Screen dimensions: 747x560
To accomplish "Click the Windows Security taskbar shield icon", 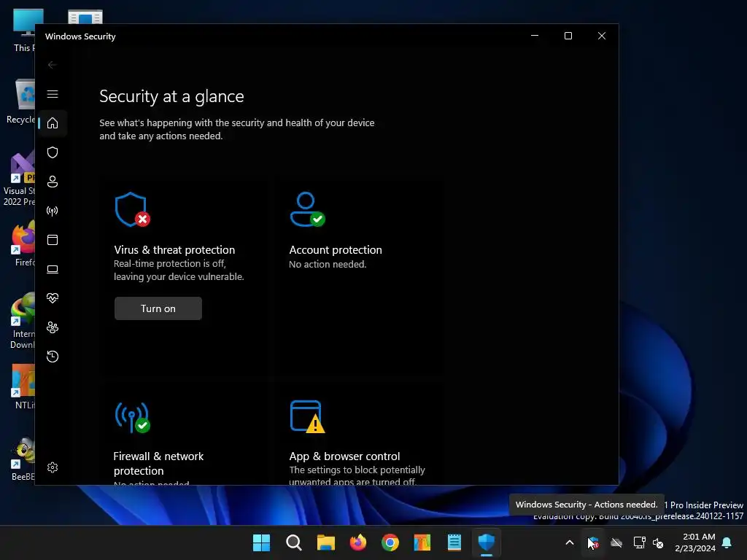I will point(487,542).
